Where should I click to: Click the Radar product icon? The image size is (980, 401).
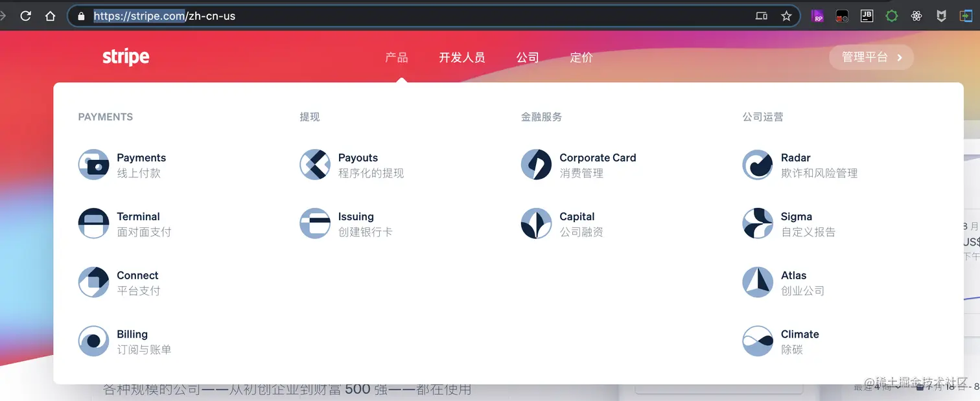(758, 165)
